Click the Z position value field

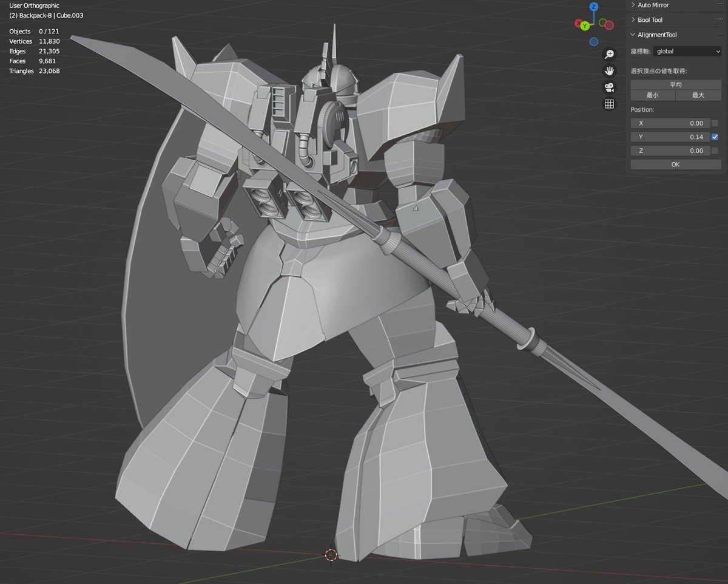pos(670,151)
